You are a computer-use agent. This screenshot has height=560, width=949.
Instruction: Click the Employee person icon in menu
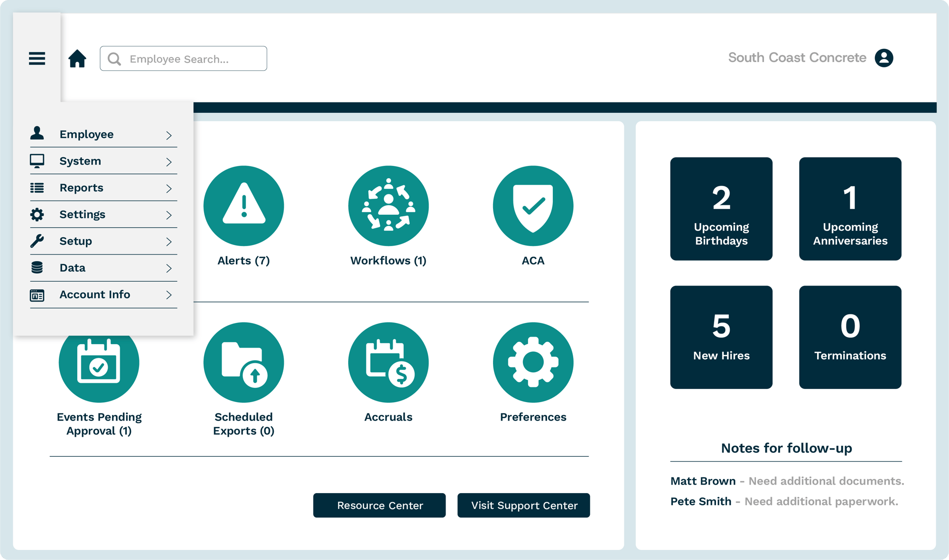pos(37,133)
